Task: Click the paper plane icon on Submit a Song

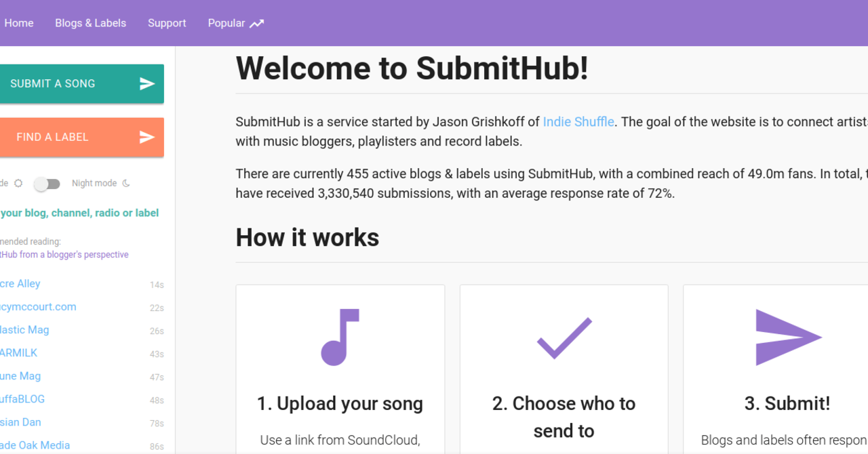Action: click(147, 83)
